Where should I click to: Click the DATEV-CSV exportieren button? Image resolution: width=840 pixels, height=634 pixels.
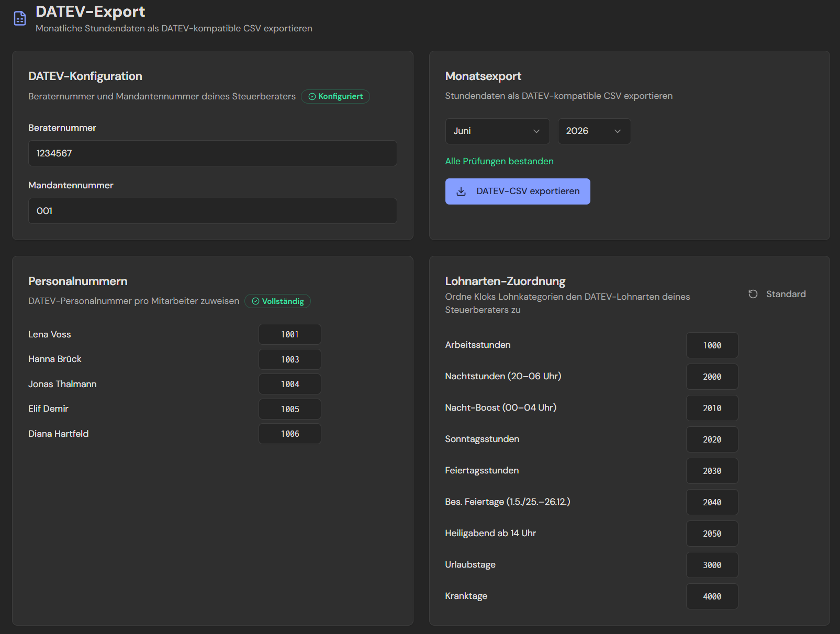(517, 191)
